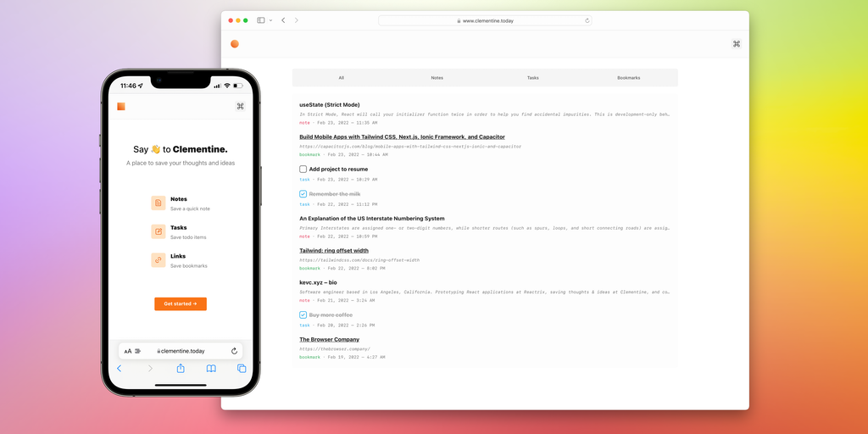Reload page via address bar refresh icon
The height and width of the screenshot is (434, 868).
pyautogui.click(x=587, y=20)
